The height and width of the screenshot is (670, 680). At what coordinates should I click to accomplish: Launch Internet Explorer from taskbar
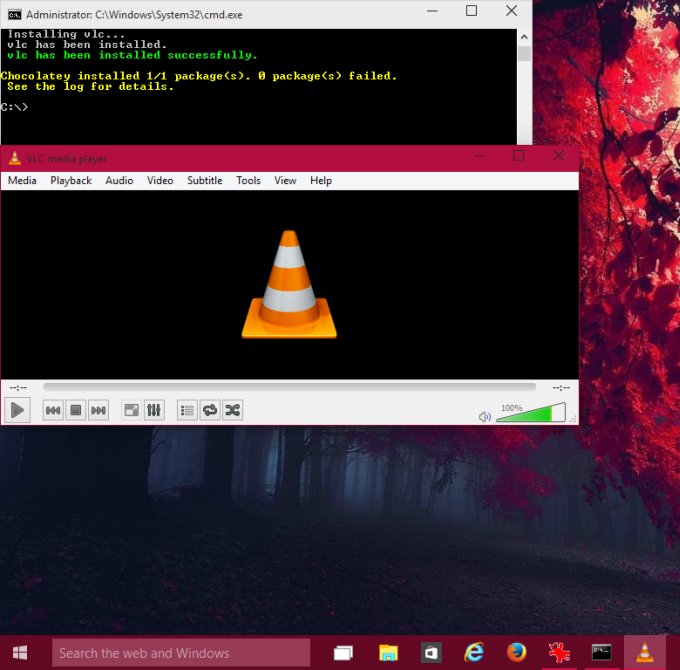coord(474,653)
